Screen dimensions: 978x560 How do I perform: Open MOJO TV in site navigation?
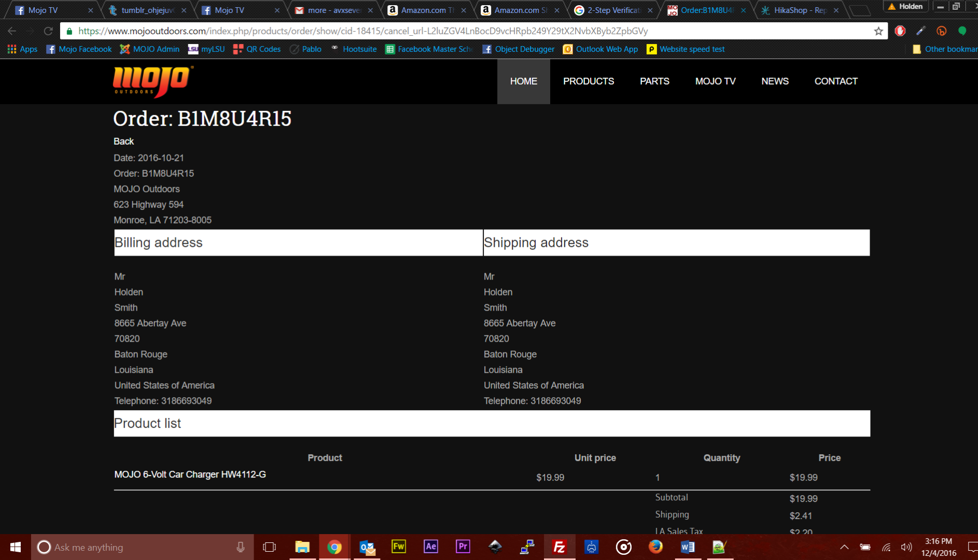tap(716, 81)
